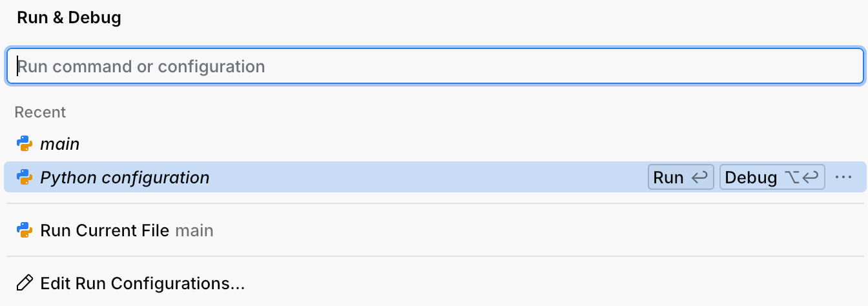The image size is (868, 306).
Task: Click the Run & Debug popup title
Action: pos(69,18)
